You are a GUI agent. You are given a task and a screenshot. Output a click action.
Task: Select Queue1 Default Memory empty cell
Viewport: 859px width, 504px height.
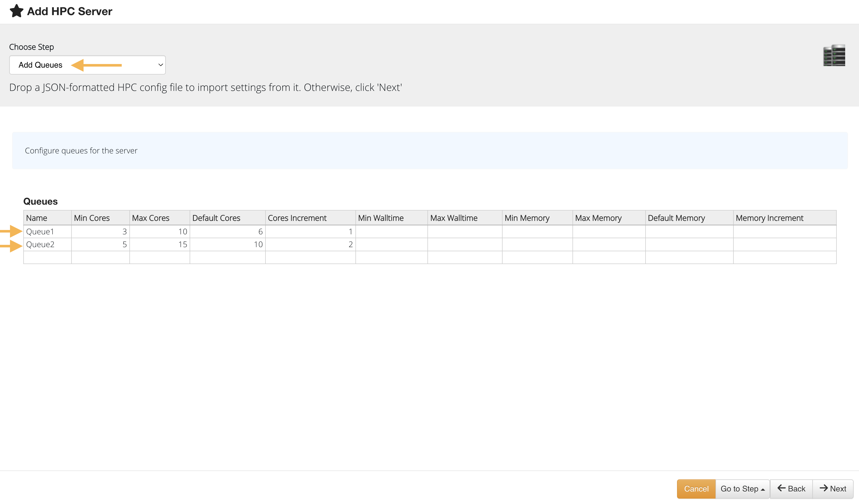click(689, 232)
